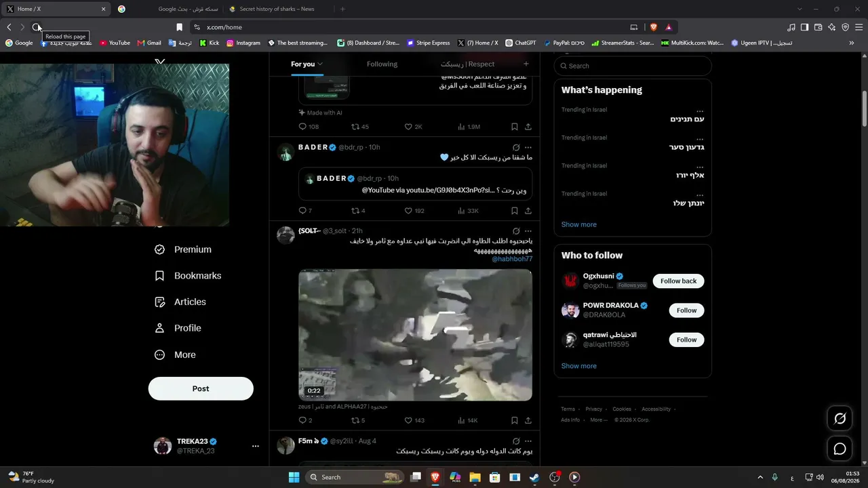868x488 pixels.
Task: Toggle the Brave sidebar panel
Action: pyautogui.click(x=804, y=27)
